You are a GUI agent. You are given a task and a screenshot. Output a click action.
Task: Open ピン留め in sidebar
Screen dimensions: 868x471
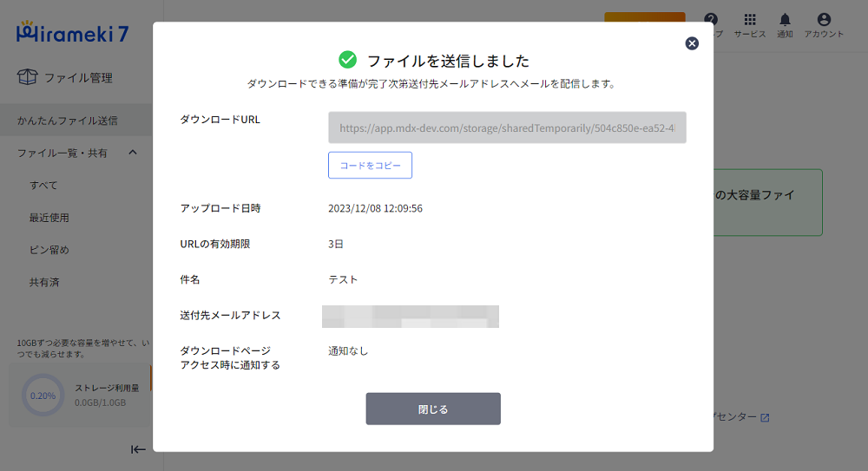pos(49,250)
